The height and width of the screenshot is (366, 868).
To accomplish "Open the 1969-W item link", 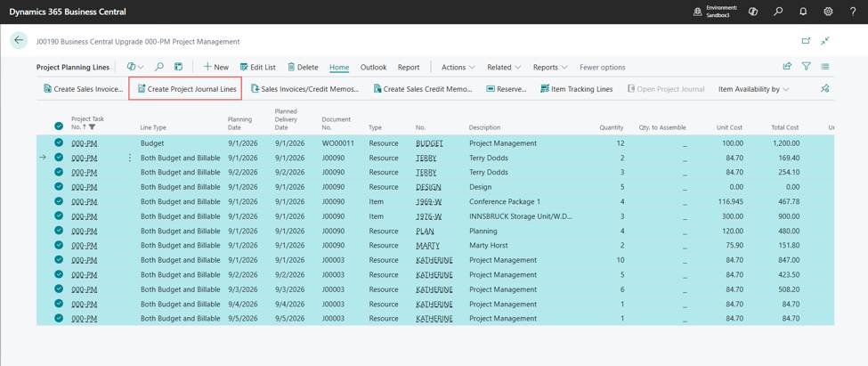I will pyautogui.click(x=428, y=201).
